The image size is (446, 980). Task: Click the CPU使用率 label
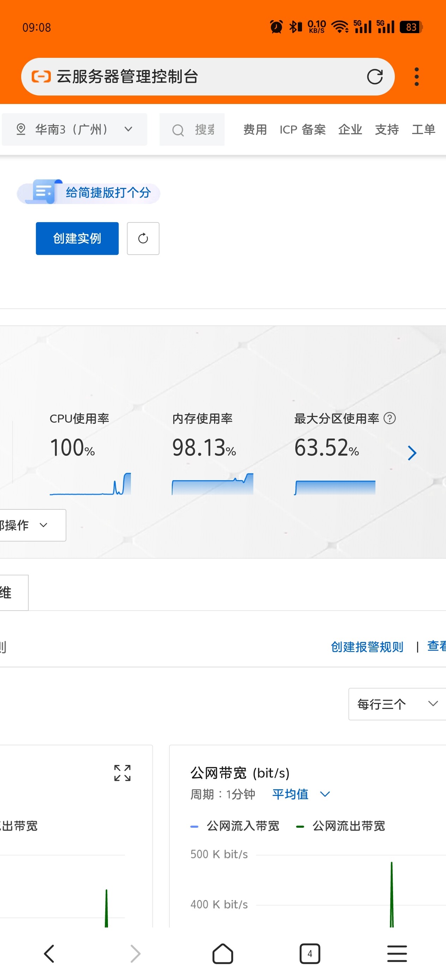coord(79,418)
